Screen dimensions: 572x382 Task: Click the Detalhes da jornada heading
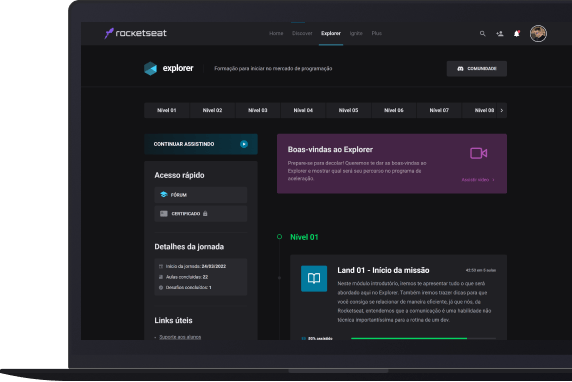click(189, 247)
